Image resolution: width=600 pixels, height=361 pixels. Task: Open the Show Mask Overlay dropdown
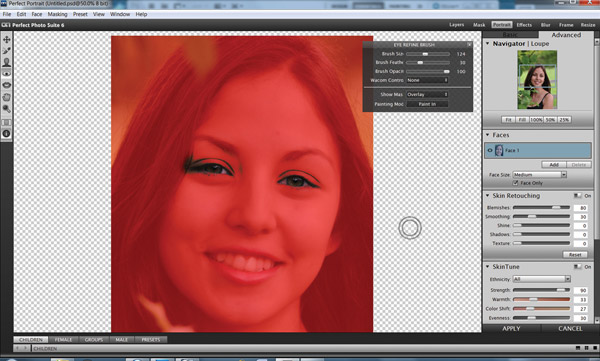tap(427, 94)
